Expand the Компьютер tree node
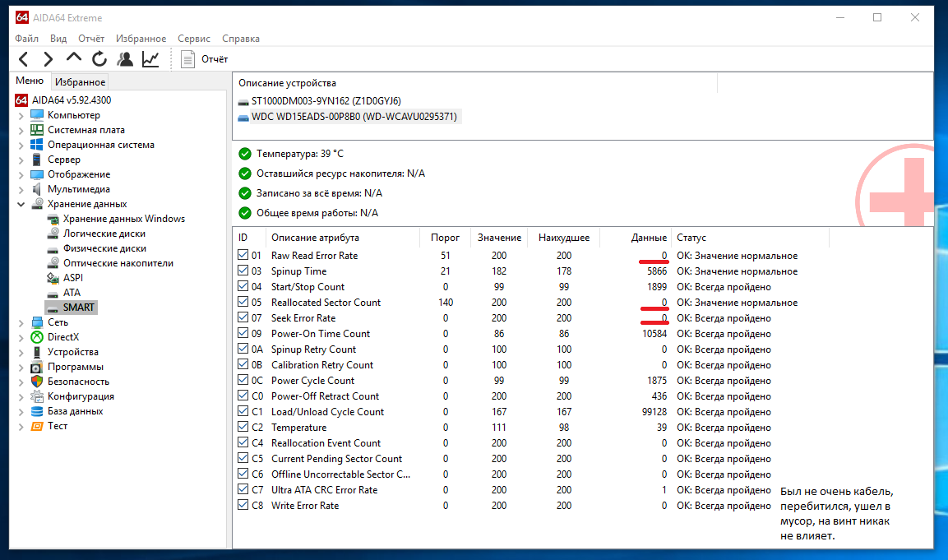Screen dimensions: 948x560 coord(21,115)
